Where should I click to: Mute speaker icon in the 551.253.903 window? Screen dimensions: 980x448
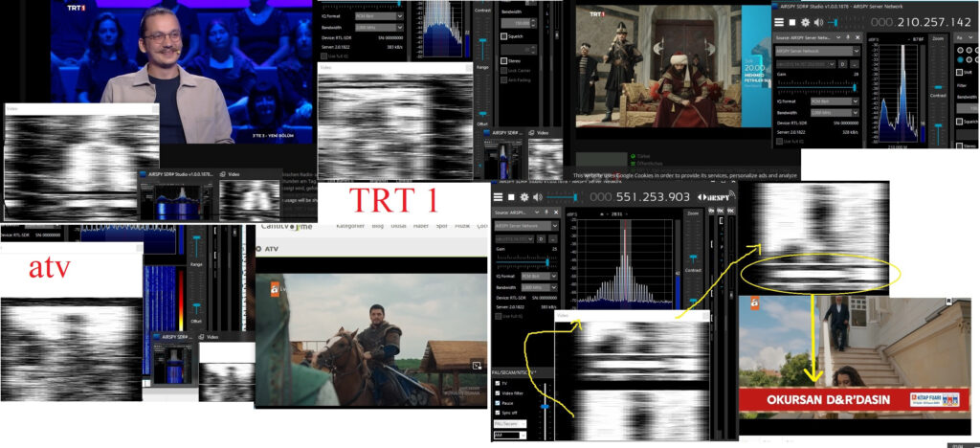(x=538, y=196)
